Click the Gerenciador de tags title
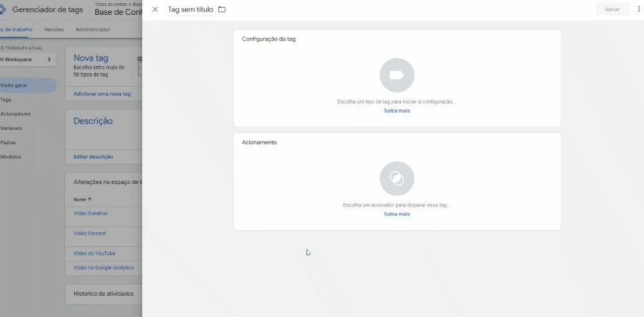 coord(48,10)
